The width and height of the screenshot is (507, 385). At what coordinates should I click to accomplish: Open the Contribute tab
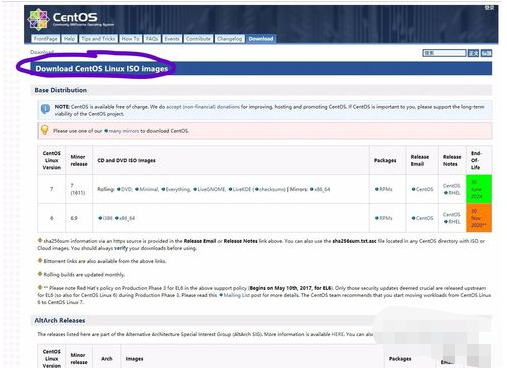(x=198, y=39)
